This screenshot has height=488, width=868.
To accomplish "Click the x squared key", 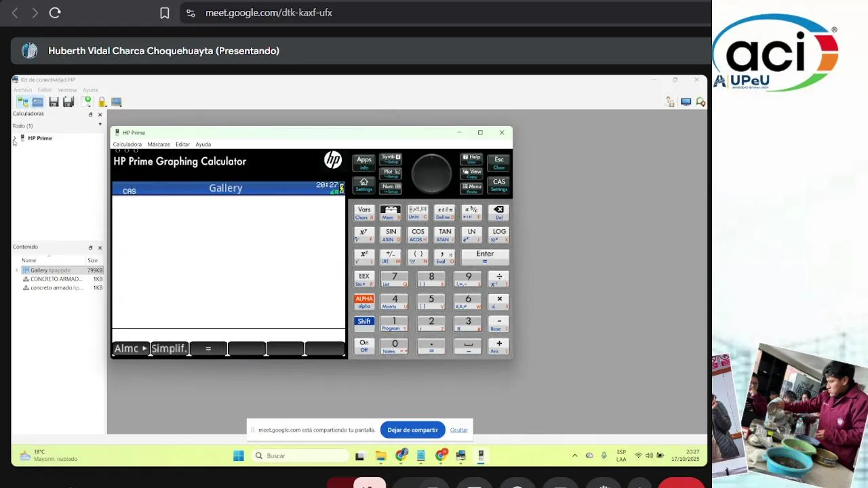I will [364, 257].
